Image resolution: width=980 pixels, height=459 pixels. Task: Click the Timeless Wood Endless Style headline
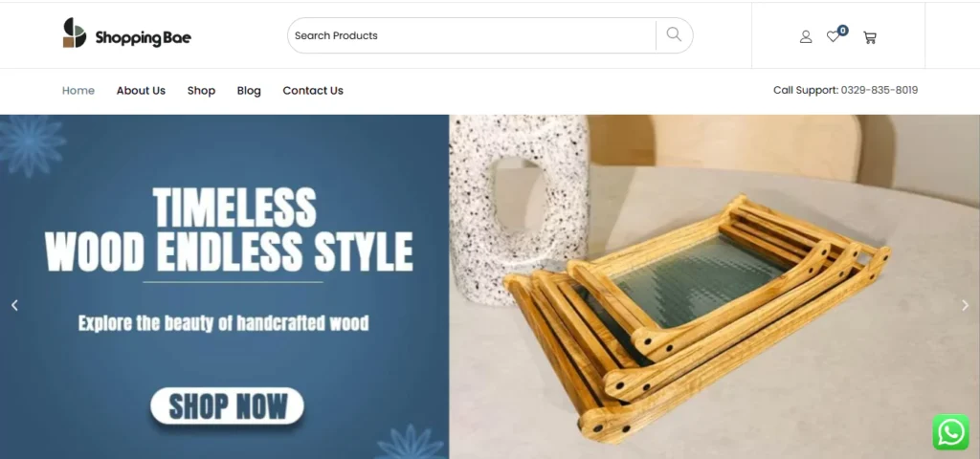click(x=229, y=229)
